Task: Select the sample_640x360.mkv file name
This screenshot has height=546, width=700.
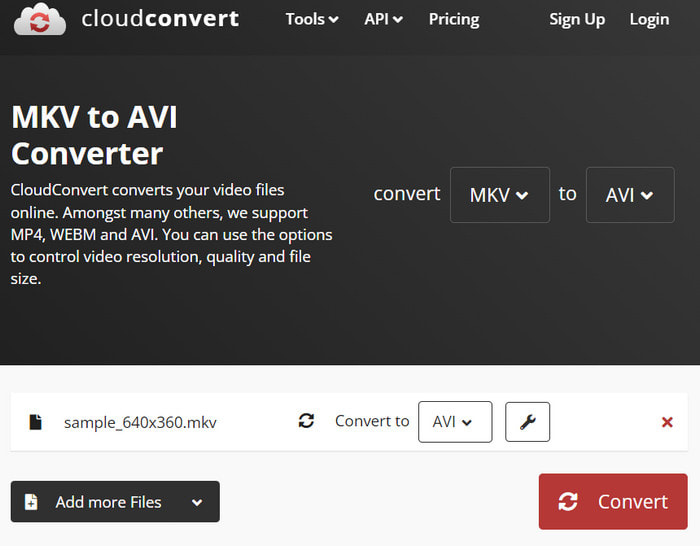Action: pyautogui.click(x=140, y=422)
